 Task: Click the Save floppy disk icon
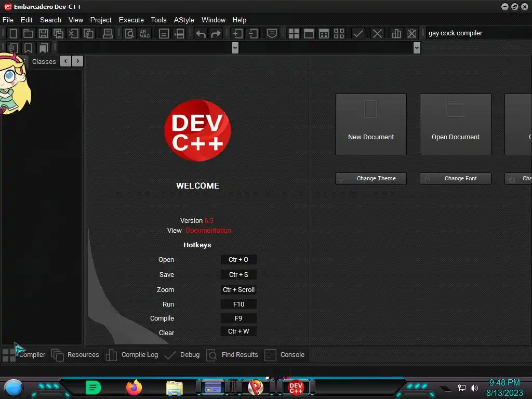pos(43,33)
